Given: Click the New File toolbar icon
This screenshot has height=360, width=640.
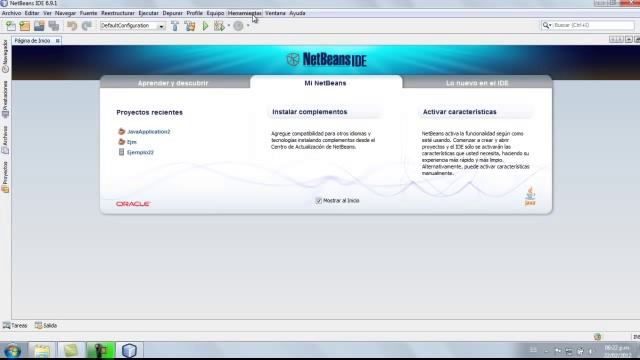Looking at the screenshot, I should tap(11, 26).
